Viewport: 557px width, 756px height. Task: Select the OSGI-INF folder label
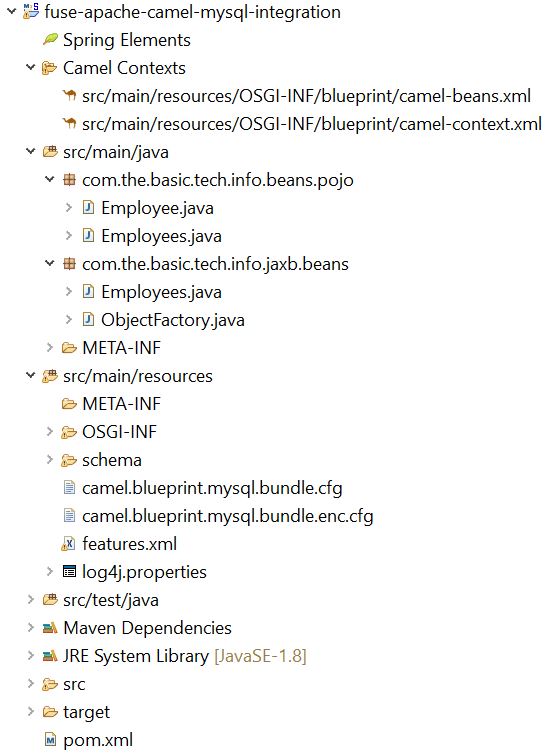pyautogui.click(x=120, y=432)
